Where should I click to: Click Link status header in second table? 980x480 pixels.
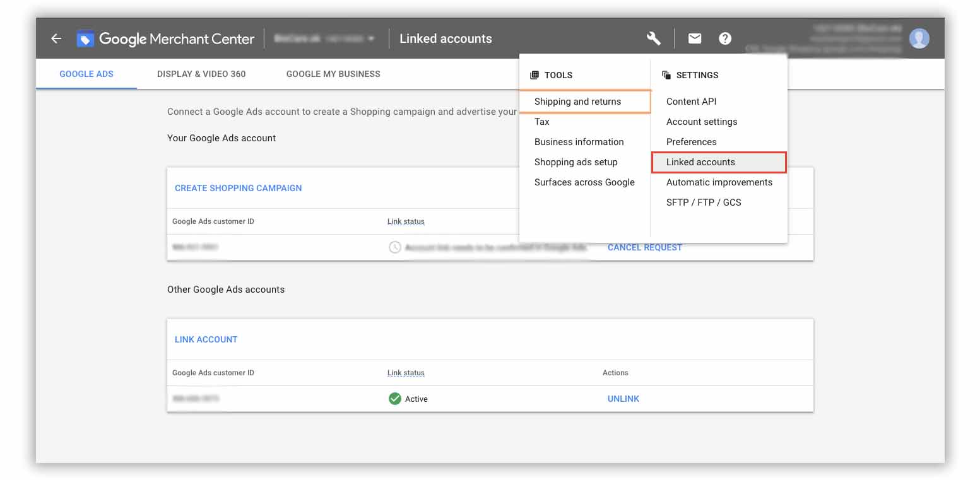(406, 373)
